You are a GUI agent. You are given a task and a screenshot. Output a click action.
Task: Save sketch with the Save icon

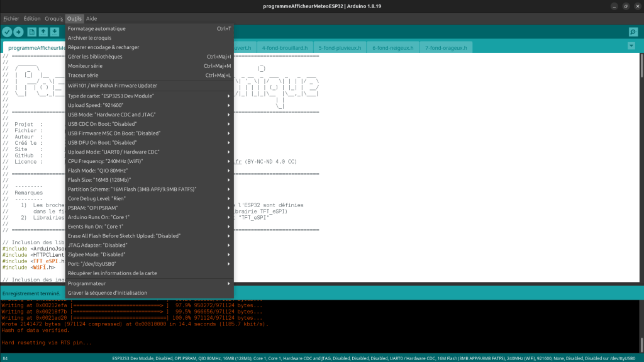pyautogui.click(x=55, y=31)
